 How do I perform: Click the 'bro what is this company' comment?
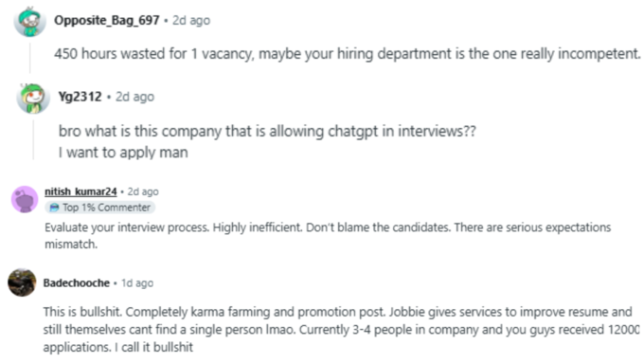[267, 141]
